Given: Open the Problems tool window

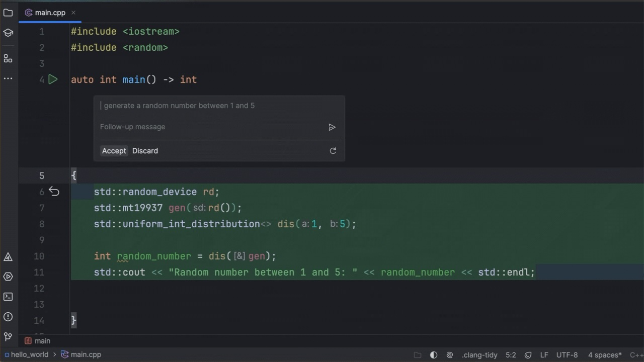Looking at the screenshot, I should pos(8,317).
